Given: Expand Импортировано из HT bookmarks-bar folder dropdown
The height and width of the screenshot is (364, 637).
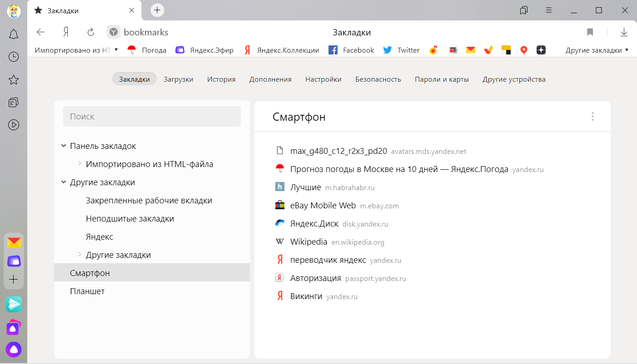Looking at the screenshot, I should click(x=76, y=50).
